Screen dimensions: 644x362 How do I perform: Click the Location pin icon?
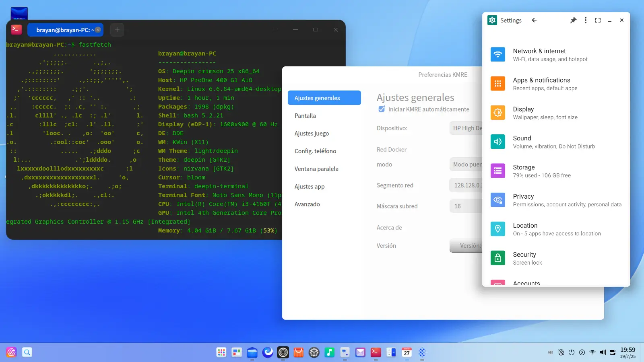click(x=498, y=229)
